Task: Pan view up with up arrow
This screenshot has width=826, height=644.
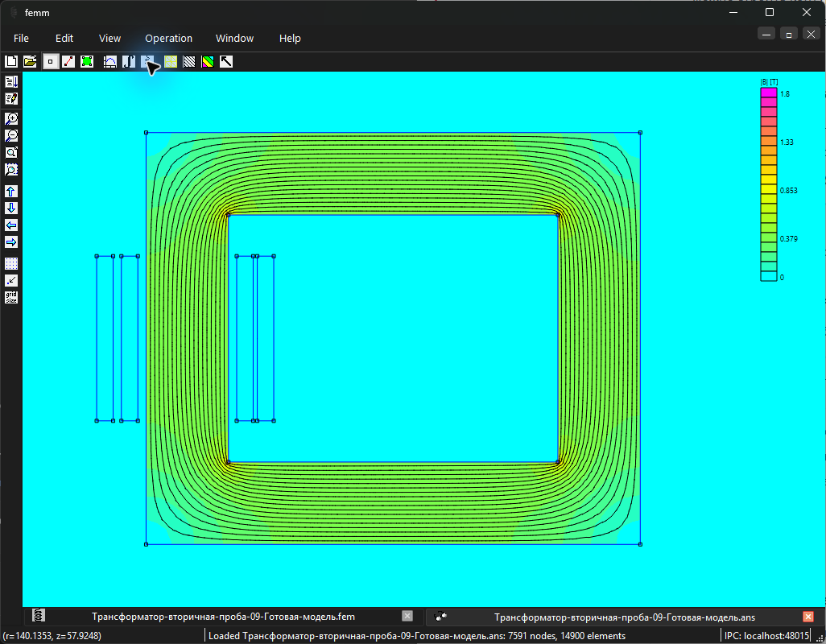Action: [x=11, y=191]
